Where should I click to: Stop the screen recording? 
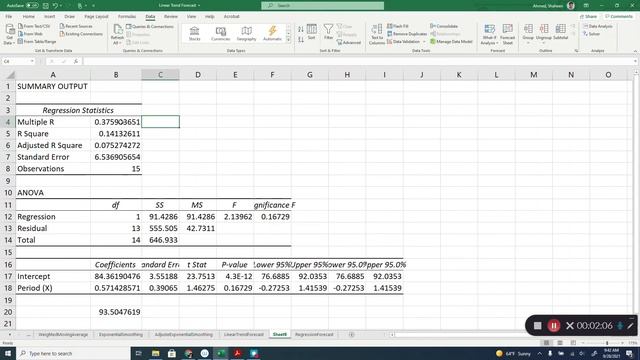coord(538,325)
